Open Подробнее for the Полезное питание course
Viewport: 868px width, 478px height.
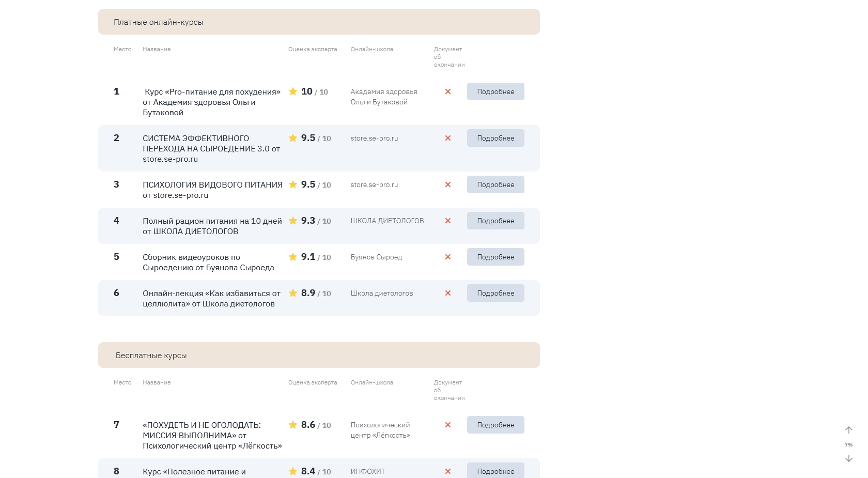point(495,470)
